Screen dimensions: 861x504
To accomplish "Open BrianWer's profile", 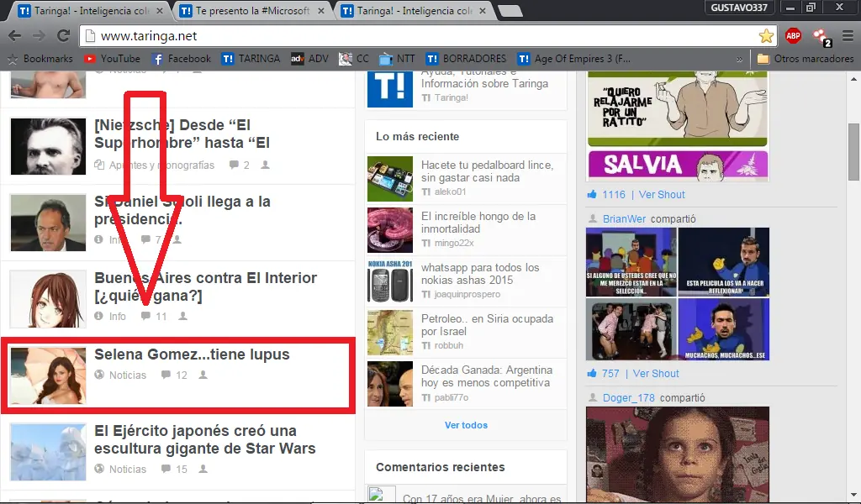I will point(625,219).
